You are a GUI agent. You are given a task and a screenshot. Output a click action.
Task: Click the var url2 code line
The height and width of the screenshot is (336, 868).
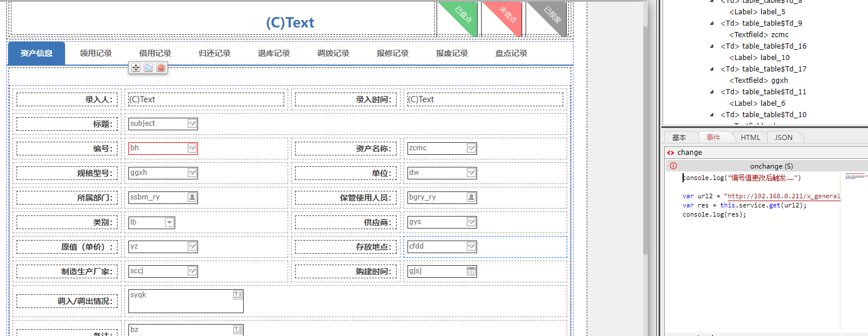[761, 197]
